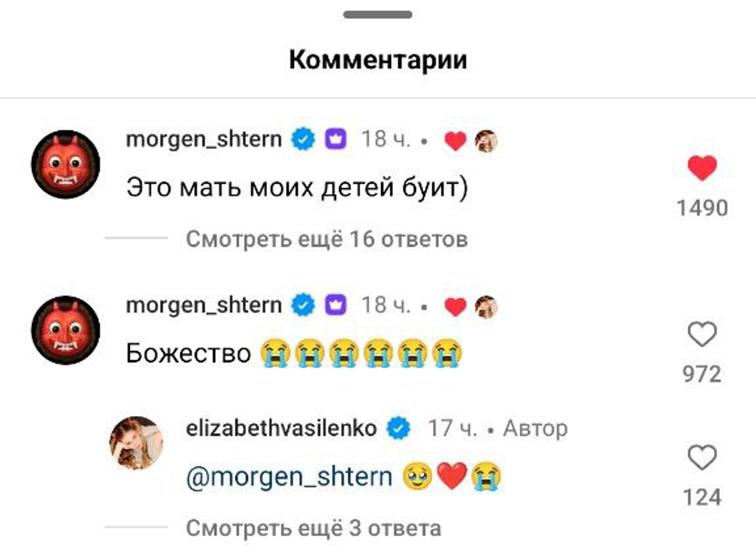The width and height of the screenshot is (756, 554).
Task: Follow the @morgen_shtern mention in reply
Action: (289, 476)
